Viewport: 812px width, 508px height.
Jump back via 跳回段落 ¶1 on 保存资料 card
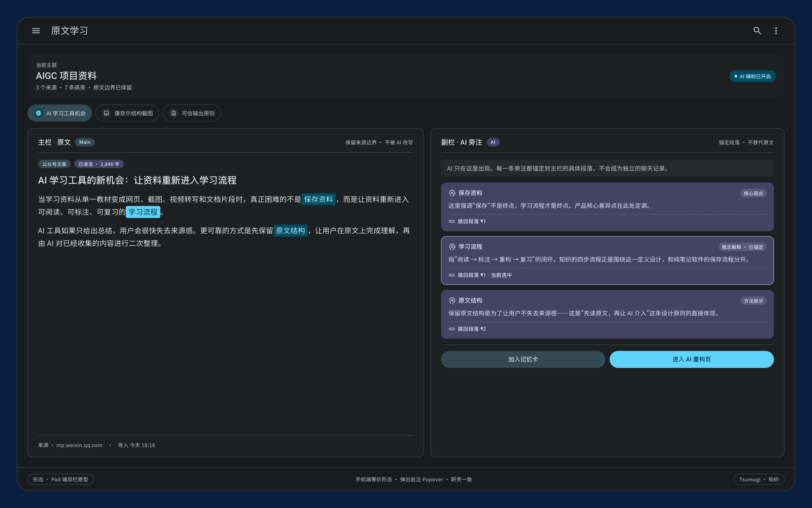(x=471, y=221)
